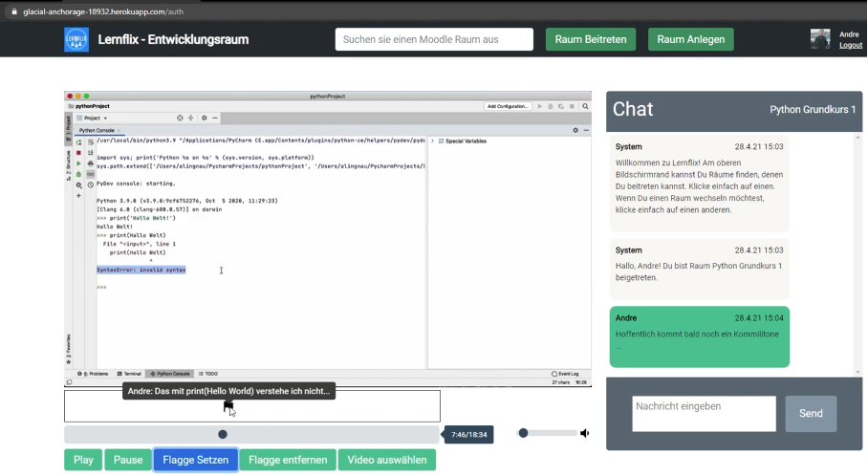Click the pythonProject folder breadcrumb
This screenshot has height=476, width=868.
[x=89, y=106]
